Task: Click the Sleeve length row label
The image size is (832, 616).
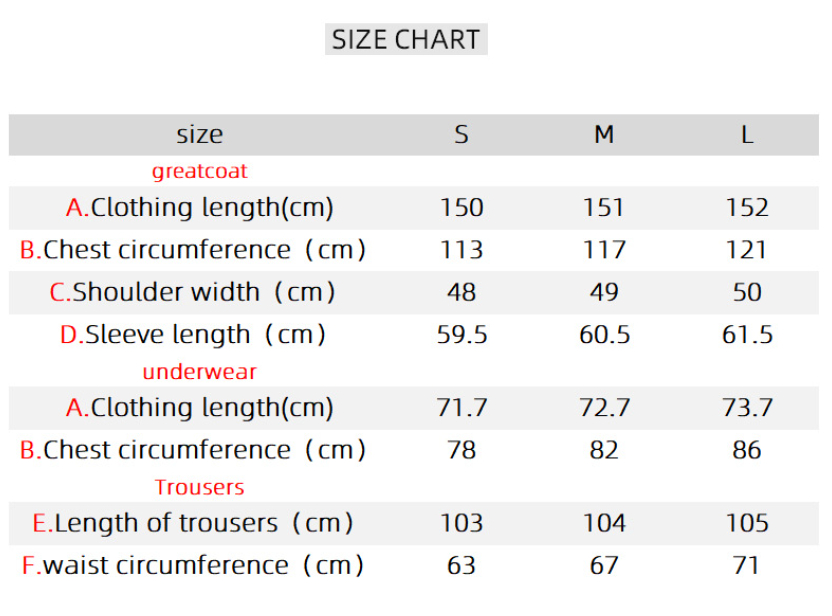Action: pyautogui.click(x=193, y=334)
